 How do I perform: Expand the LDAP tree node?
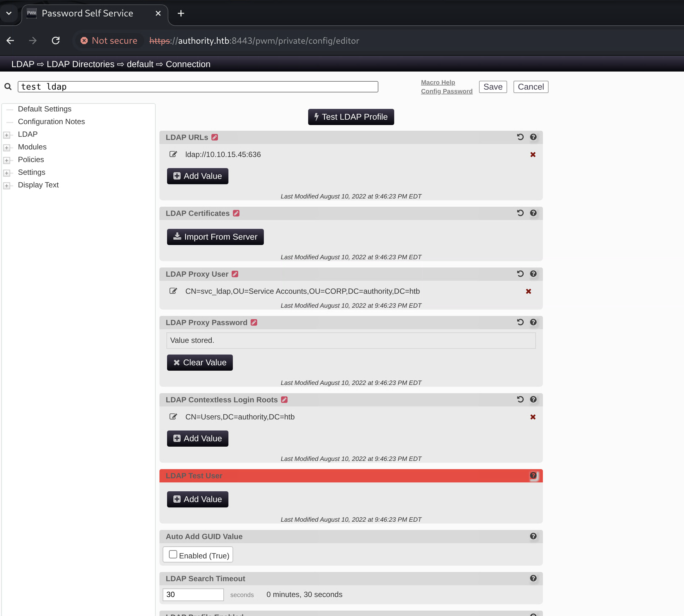tap(6, 135)
